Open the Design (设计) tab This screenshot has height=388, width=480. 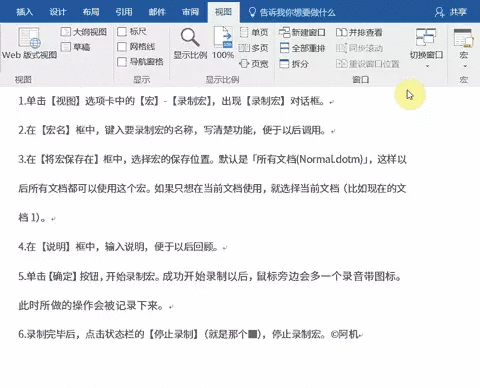coord(58,12)
